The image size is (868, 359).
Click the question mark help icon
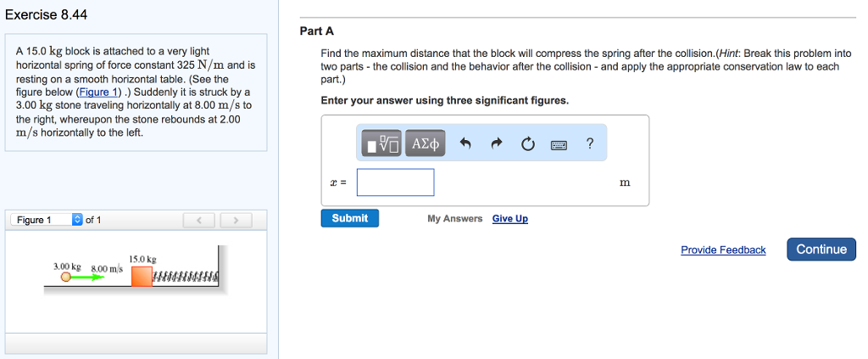[590, 143]
